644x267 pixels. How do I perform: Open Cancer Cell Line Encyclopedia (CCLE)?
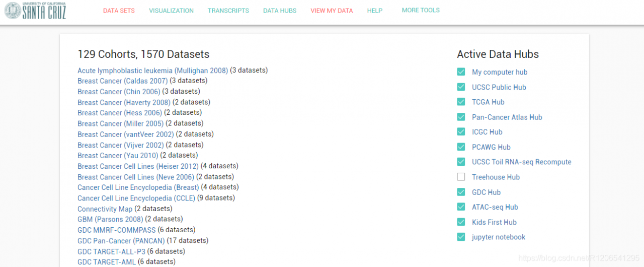[136, 198]
